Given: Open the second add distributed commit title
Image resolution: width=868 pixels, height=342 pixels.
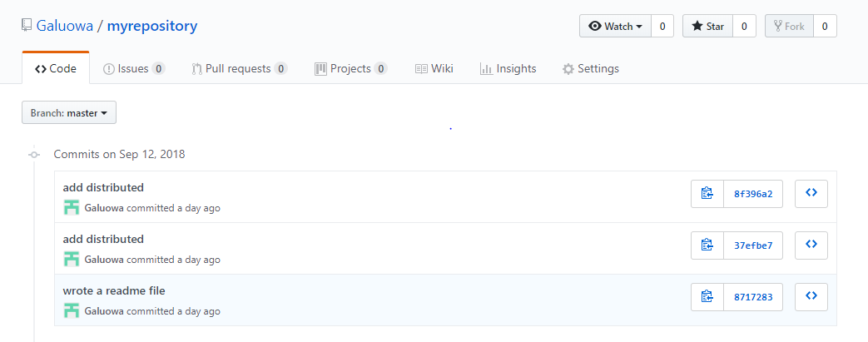Looking at the screenshot, I should point(103,239).
